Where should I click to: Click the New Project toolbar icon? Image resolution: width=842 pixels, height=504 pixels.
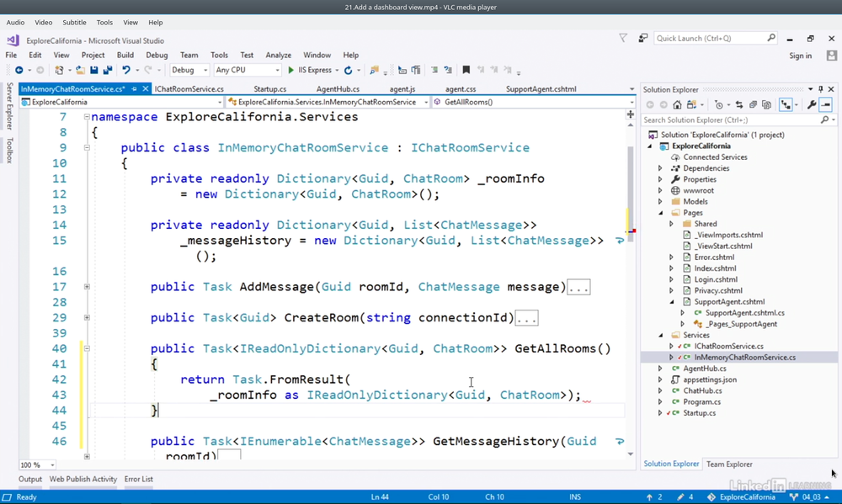[x=59, y=70]
